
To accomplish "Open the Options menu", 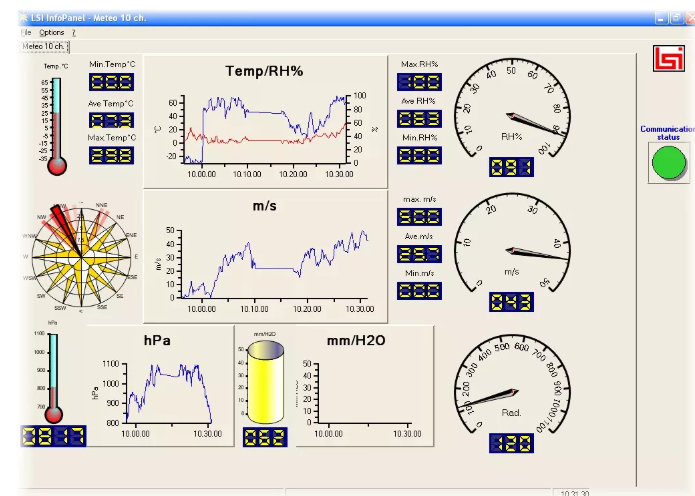I will pos(51,32).
